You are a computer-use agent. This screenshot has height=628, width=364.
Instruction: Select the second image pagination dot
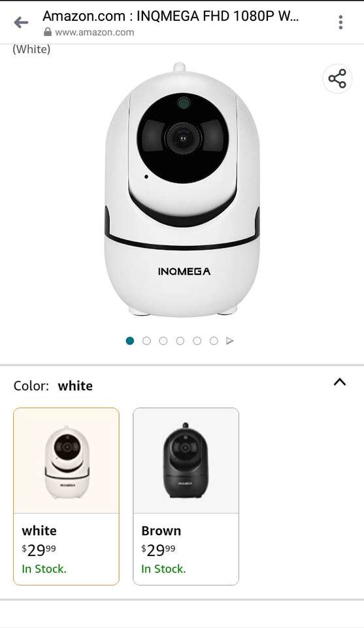146,341
